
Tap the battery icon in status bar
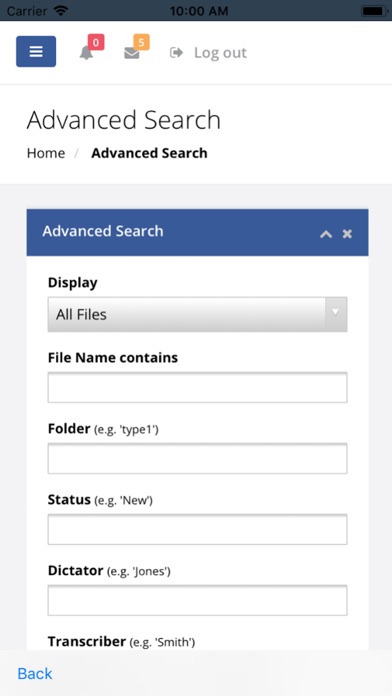[374, 11]
